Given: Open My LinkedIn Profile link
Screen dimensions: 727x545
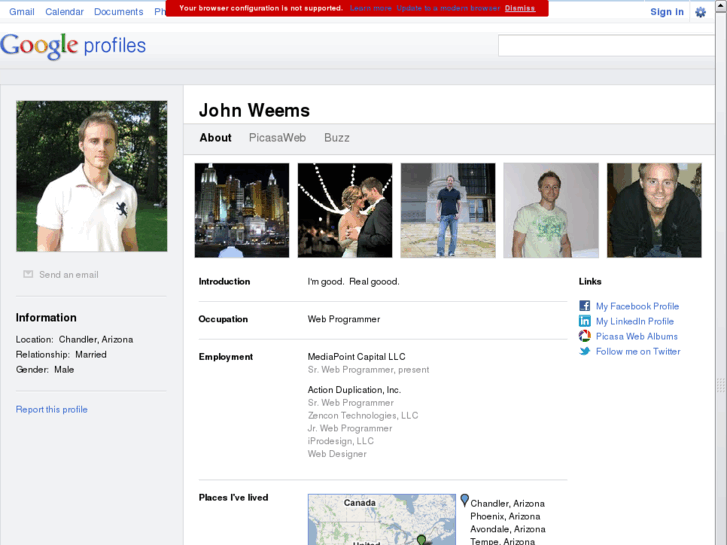Looking at the screenshot, I should click(x=635, y=321).
